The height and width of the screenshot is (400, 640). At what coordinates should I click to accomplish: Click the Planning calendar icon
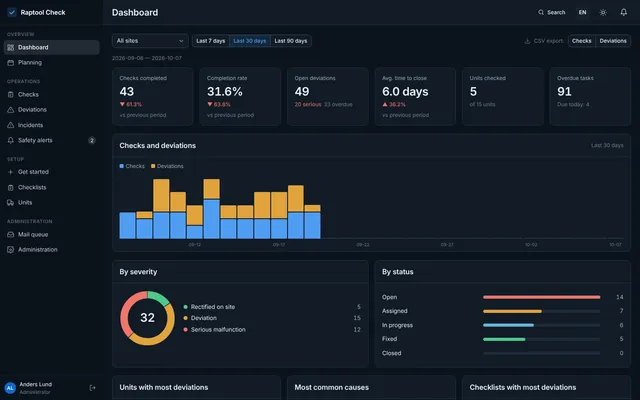click(x=11, y=62)
